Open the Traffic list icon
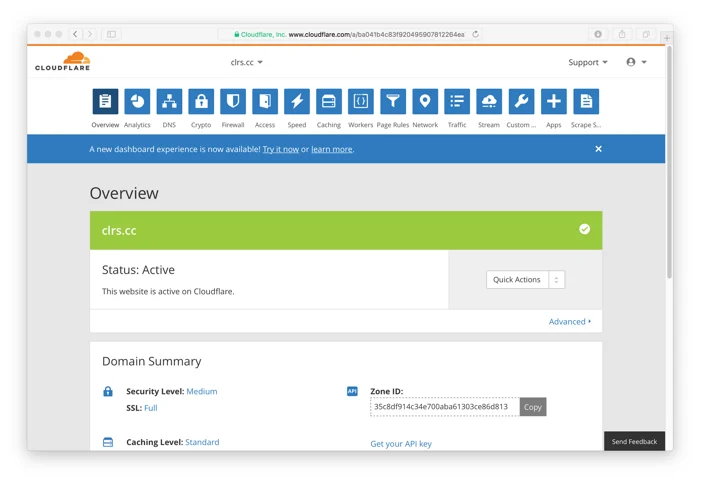This screenshot has width=715, height=494. pyautogui.click(x=457, y=101)
